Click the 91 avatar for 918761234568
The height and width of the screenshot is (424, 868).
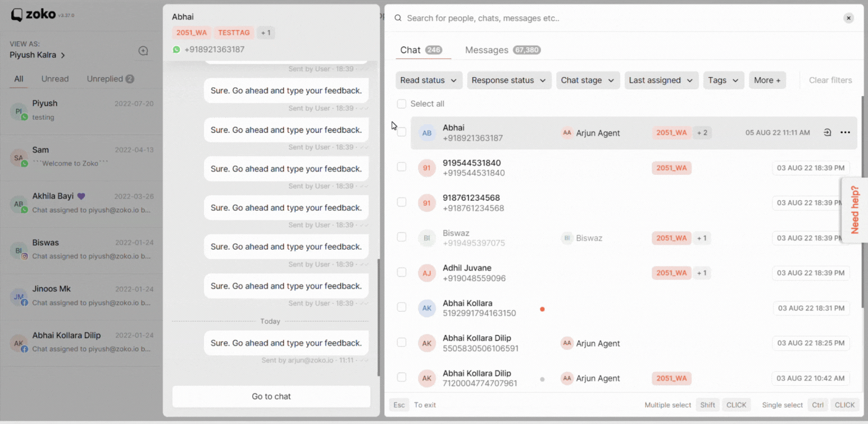pos(427,203)
